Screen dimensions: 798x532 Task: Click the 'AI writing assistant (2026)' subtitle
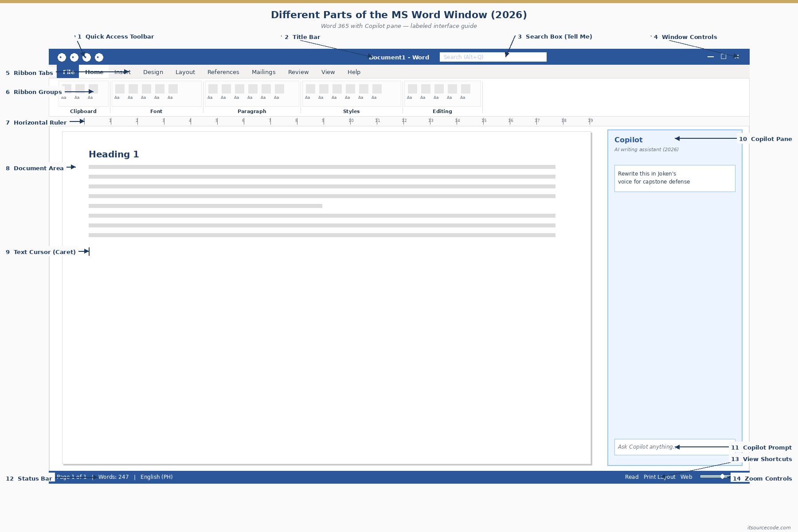(646, 149)
